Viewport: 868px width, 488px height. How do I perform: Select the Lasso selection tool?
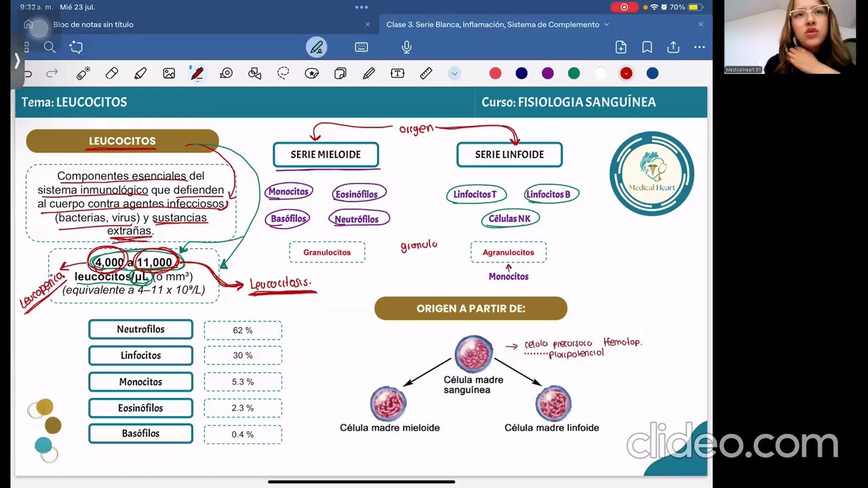pyautogui.click(x=283, y=73)
